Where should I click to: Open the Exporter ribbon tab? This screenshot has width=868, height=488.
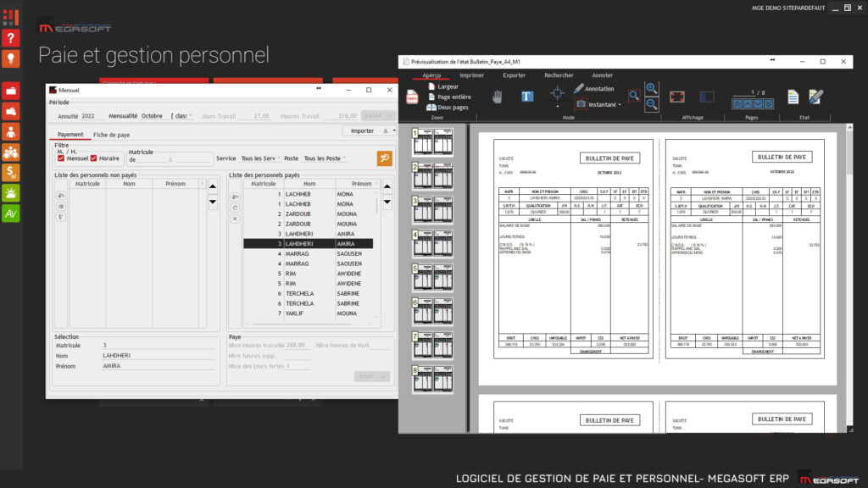[x=515, y=75]
